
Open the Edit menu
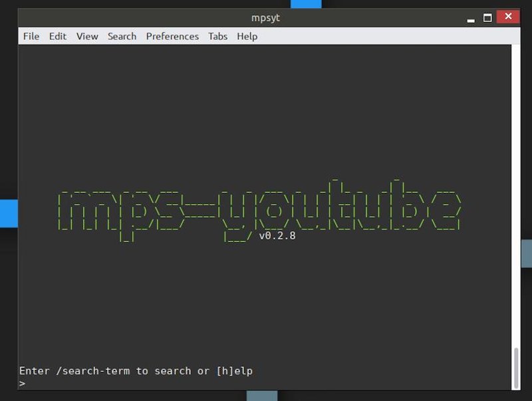[x=58, y=37]
